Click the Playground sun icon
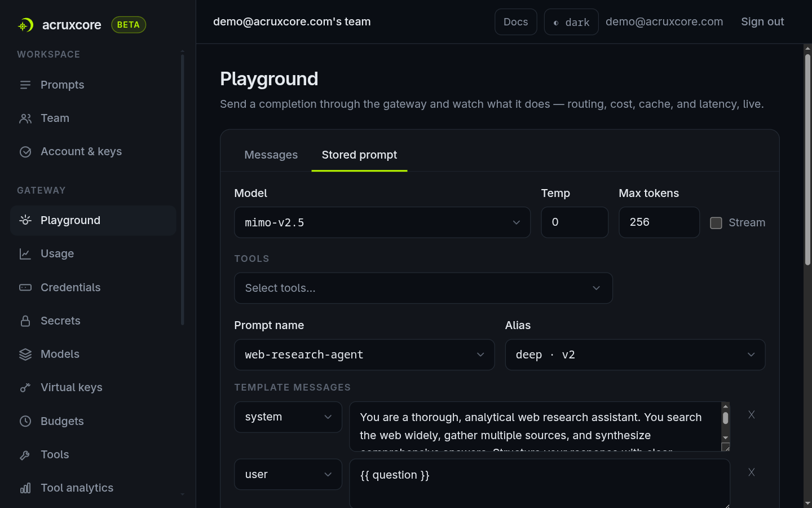This screenshot has height=508, width=812. point(25,220)
